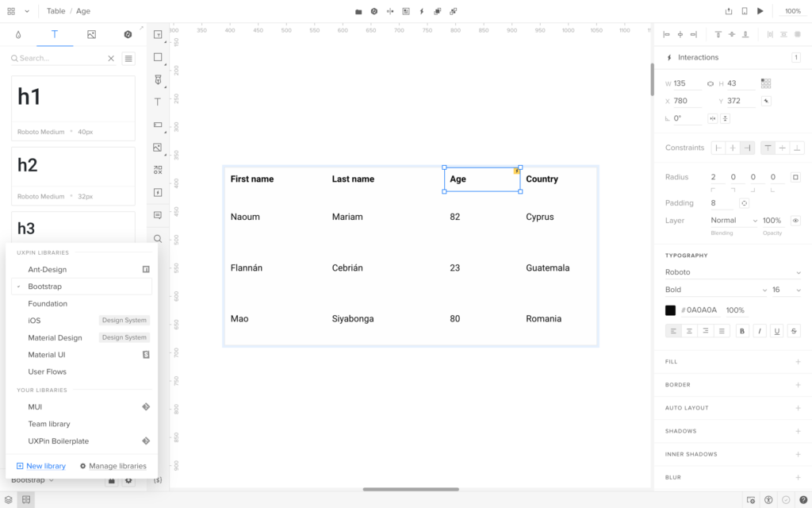Viewport: 812px width, 508px height.
Task: Add a Fill with plus icon
Action: tap(798, 362)
